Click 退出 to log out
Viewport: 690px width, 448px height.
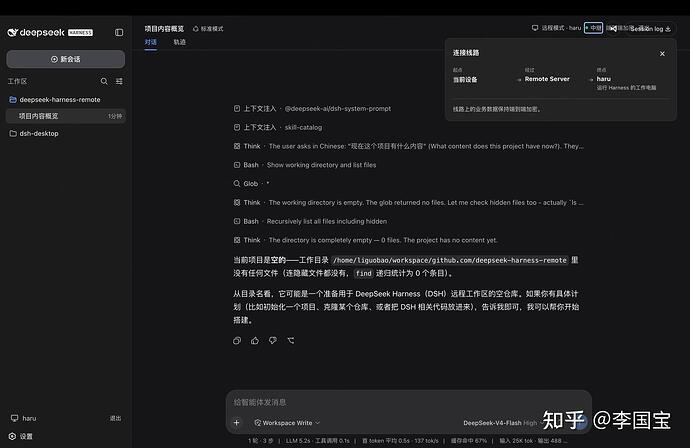115,418
